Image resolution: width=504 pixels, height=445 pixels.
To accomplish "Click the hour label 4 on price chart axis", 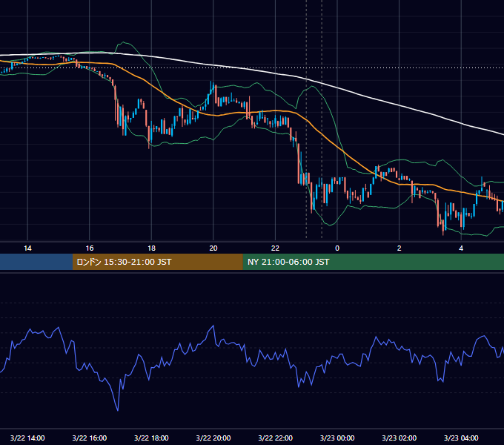I will pos(461,248).
